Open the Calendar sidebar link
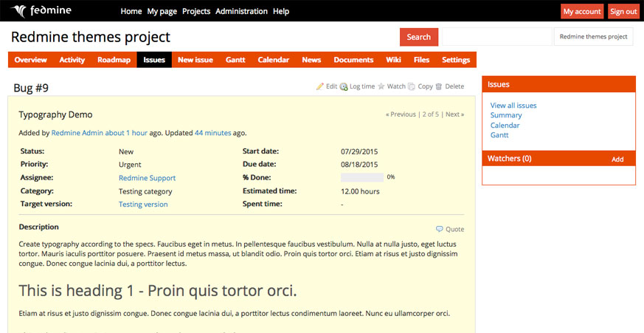Screen dimensions: 644x333 (505, 125)
